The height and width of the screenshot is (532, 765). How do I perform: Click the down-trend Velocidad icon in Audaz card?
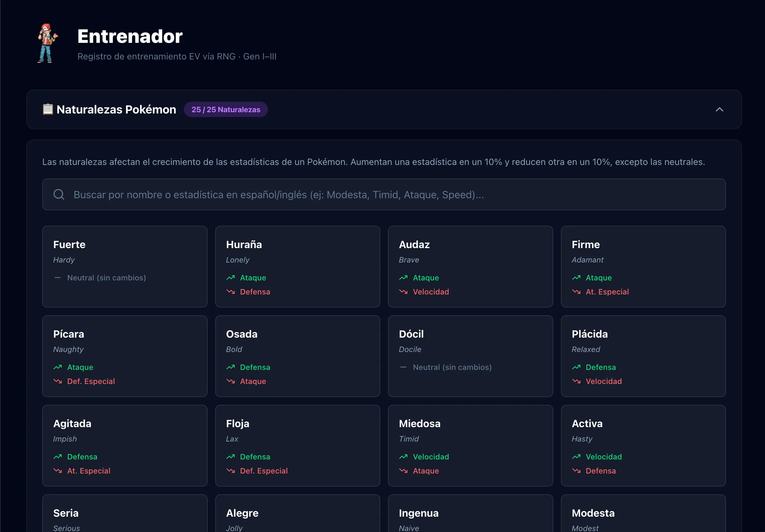[403, 292]
